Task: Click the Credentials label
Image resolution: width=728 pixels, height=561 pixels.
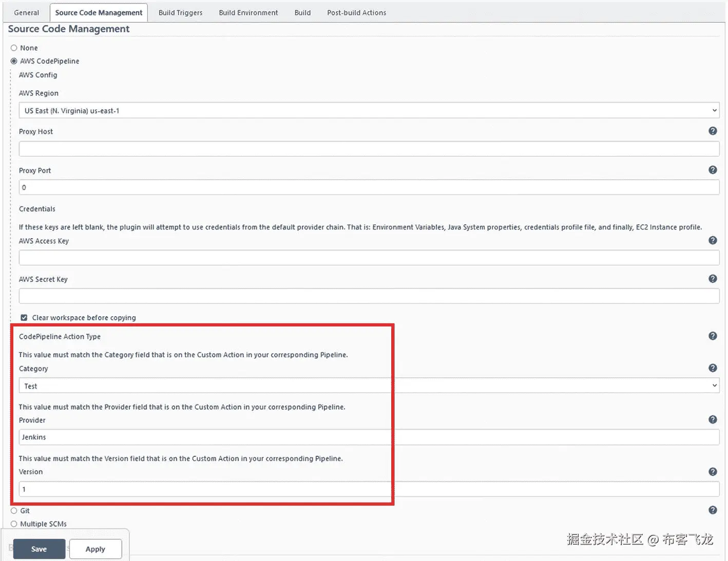Action: (x=37, y=209)
